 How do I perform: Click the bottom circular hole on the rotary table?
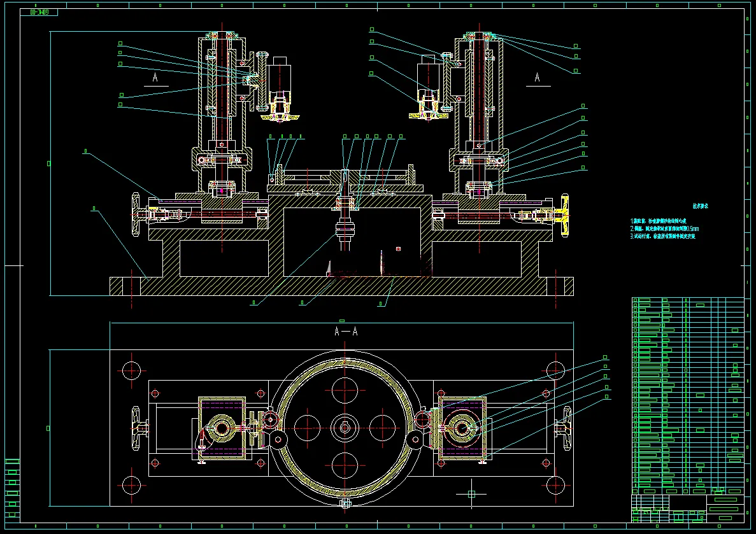(x=345, y=465)
